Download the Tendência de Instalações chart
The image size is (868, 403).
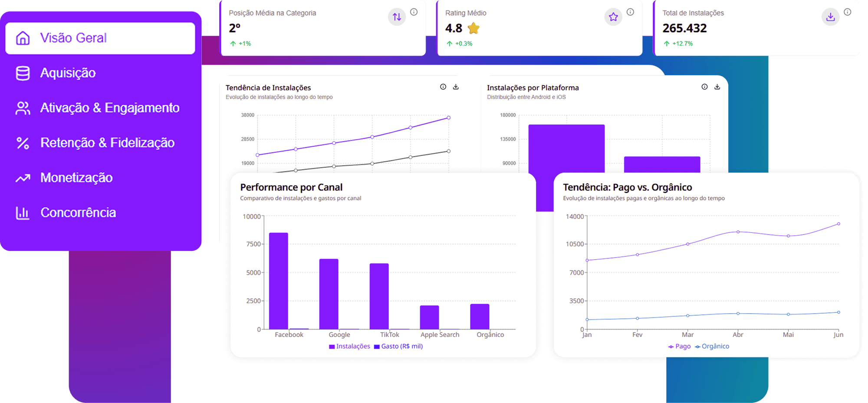coord(456,87)
